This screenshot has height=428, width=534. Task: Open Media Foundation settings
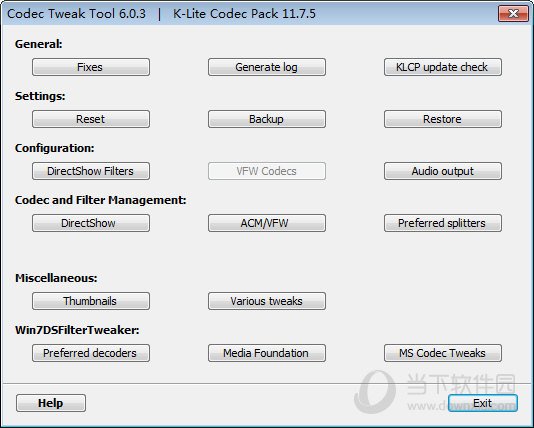[267, 353]
